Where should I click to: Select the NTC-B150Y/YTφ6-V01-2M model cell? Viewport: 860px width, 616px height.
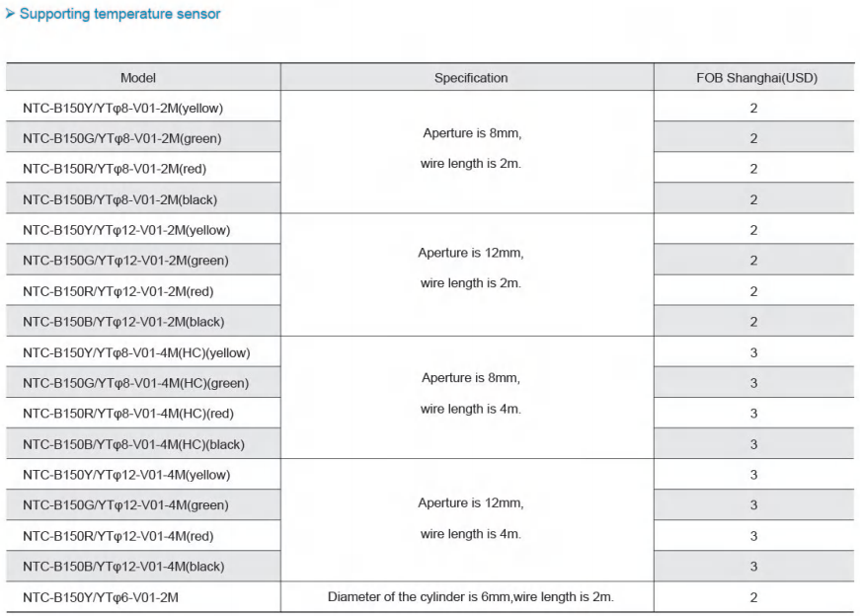click(143, 597)
